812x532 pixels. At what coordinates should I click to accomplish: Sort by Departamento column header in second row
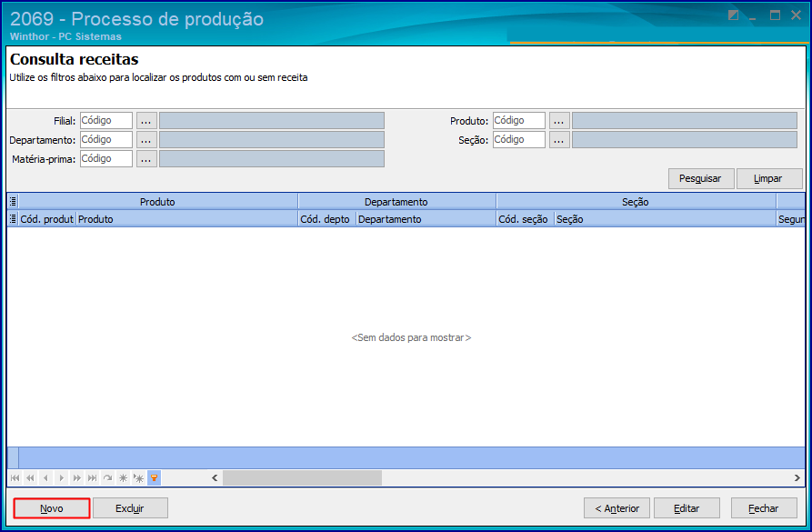426,219
